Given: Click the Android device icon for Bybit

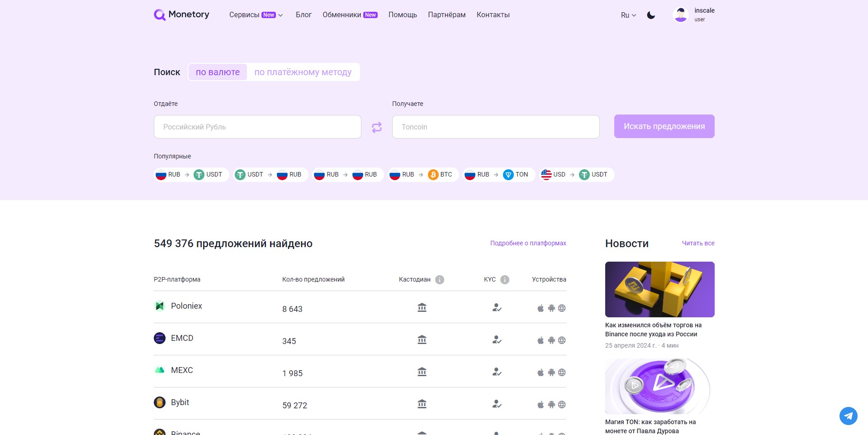Looking at the screenshot, I should pos(551,405).
